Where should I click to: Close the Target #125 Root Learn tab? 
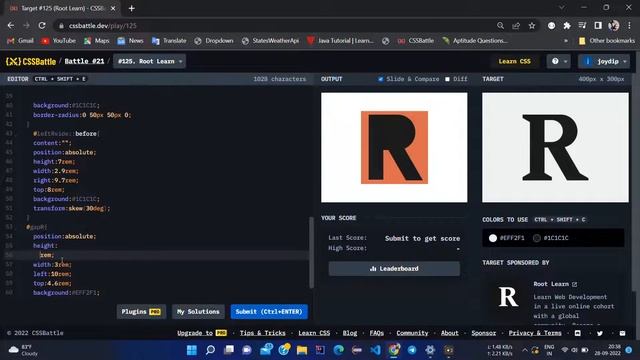point(113,8)
